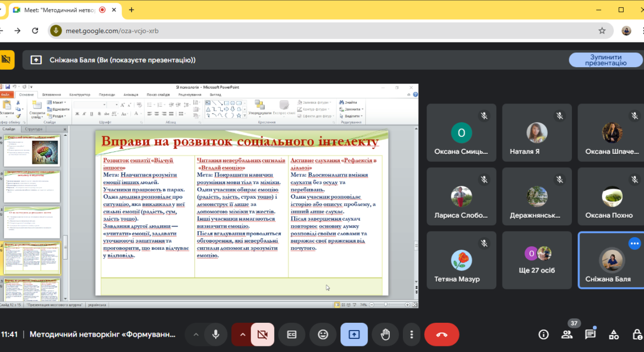Open more options three-dot menu in bottom bar
Viewport: 644px width, 352px height.
[x=412, y=335]
